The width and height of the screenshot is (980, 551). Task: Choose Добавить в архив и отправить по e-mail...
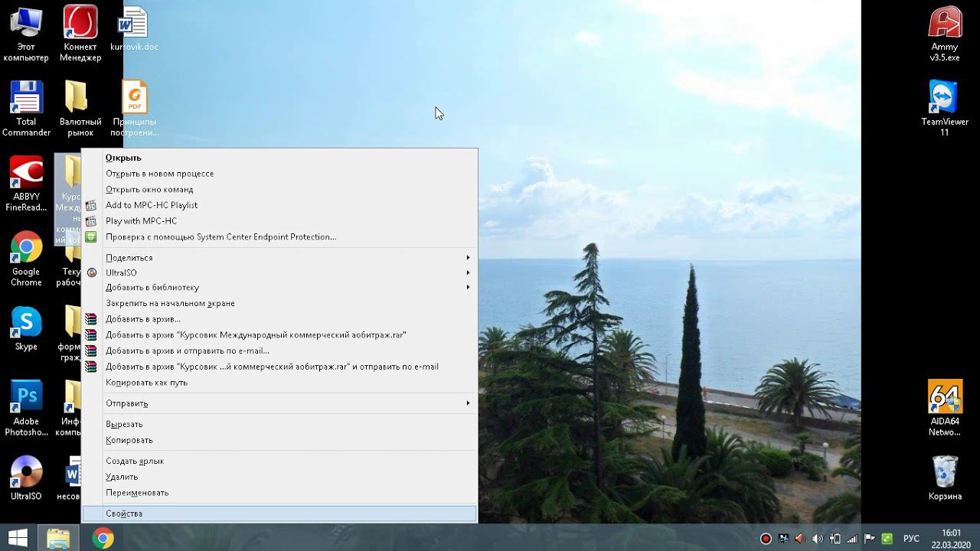click(279, 350)
